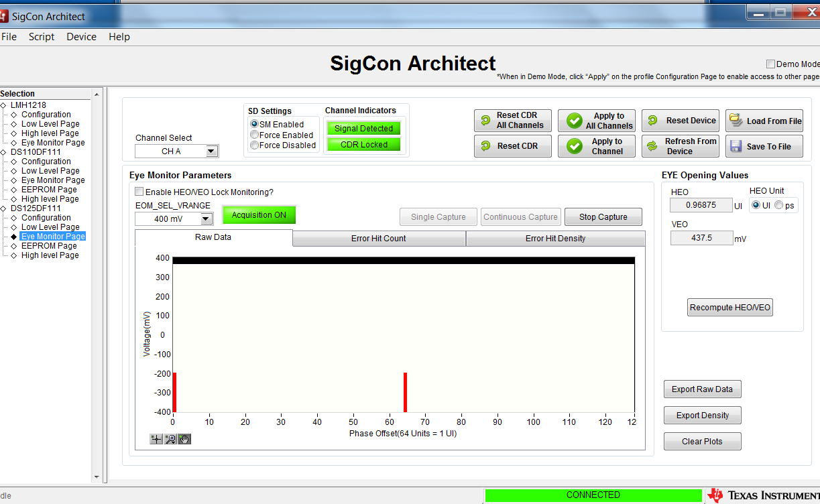Viewport: 820px width, 504px height.
Task: Set HEO unit to UI
Action: (x=756, y=205)
